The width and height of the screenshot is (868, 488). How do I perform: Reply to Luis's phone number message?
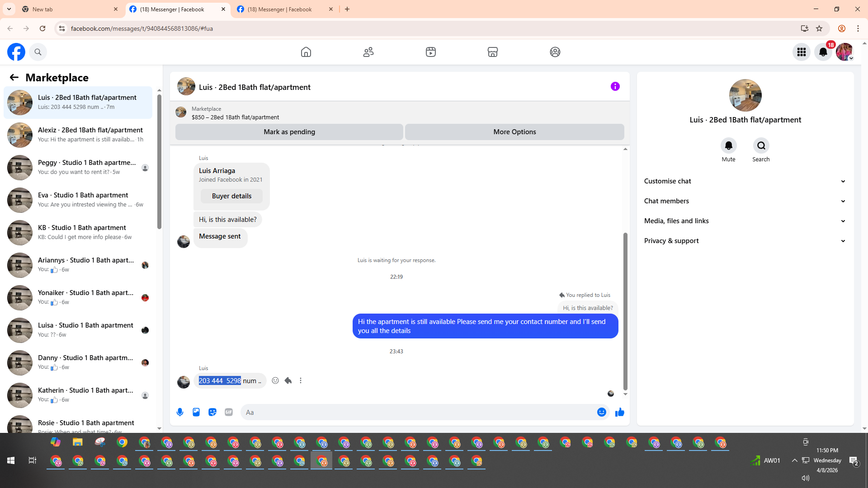[x=288, y=380]
